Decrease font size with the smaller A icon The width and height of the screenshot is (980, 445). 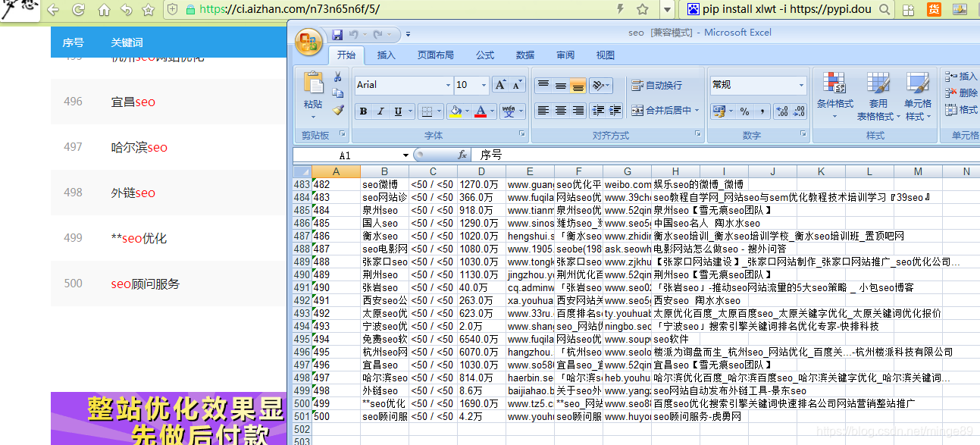tap(518, 85)
